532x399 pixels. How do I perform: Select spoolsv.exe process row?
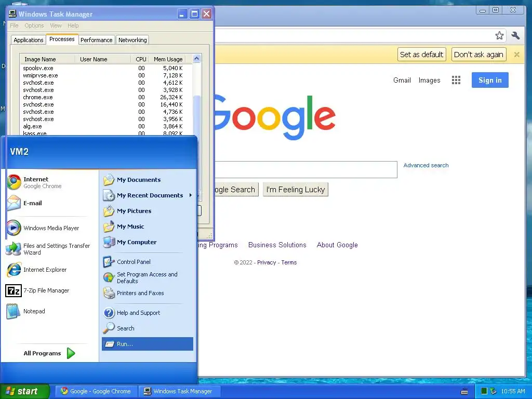pos(106,68)
